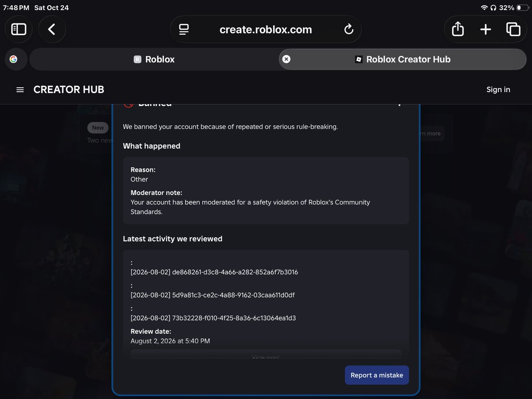Click the Latest activity we reviewed heading
Viewport: 532px width, 399px height.
pos(172,239)
